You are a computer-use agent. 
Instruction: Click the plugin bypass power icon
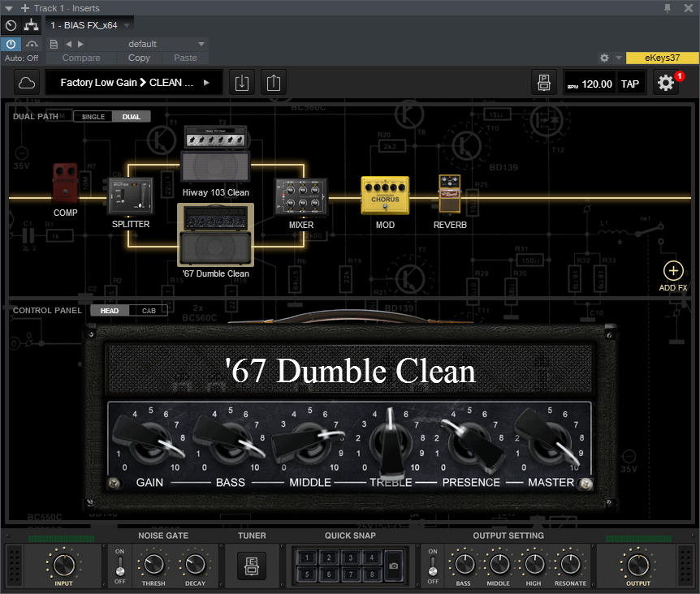click(x=11, y=44)
